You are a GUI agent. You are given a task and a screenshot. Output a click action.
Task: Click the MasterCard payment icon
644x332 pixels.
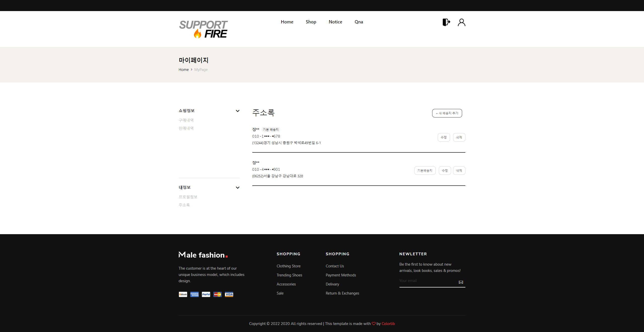point(217,294)
